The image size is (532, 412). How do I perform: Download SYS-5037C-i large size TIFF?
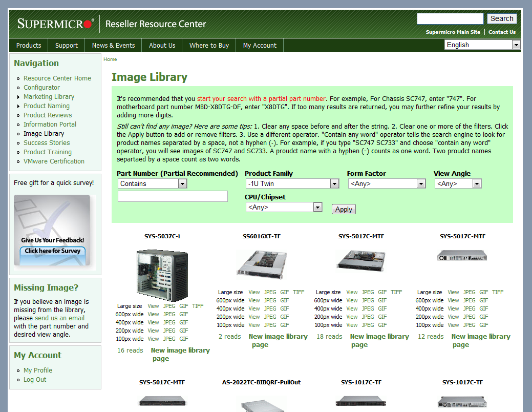point(198,306)
